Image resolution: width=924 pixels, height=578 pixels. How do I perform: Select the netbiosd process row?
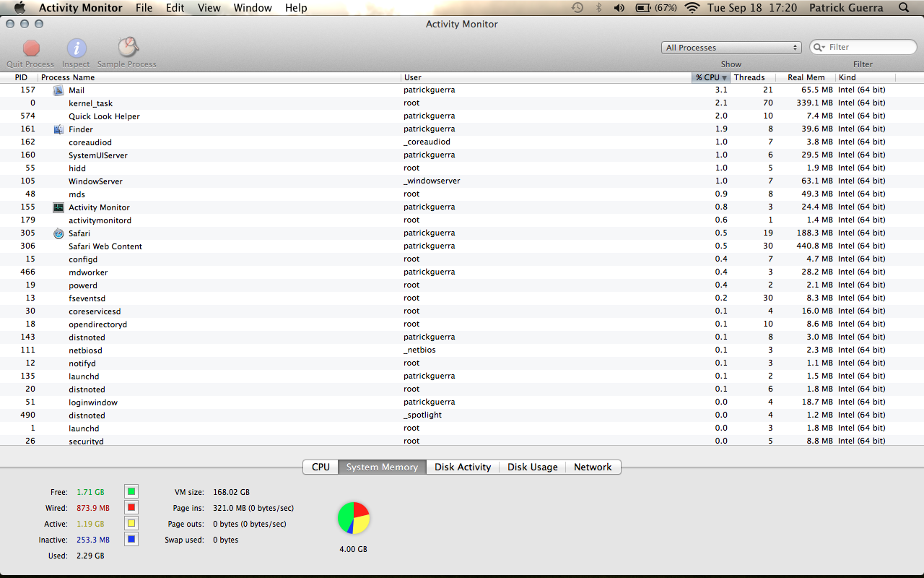(462, 350)
